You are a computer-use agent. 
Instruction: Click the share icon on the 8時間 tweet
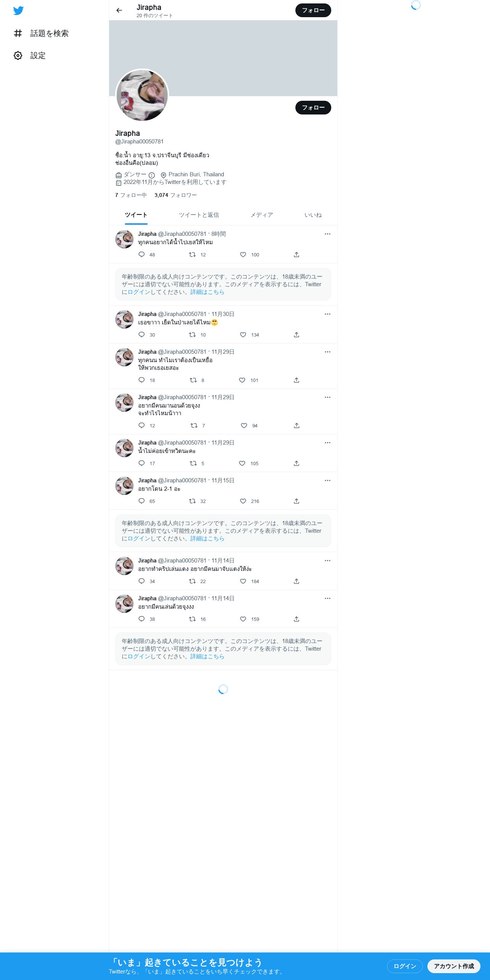[297, 255]
